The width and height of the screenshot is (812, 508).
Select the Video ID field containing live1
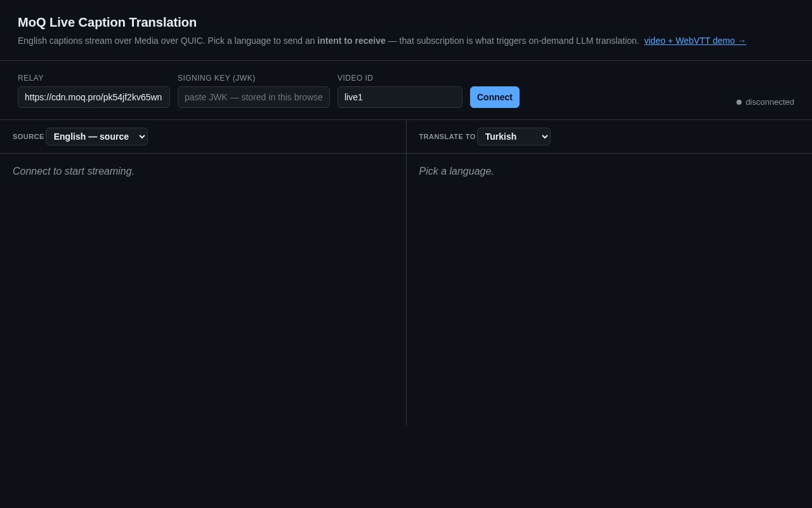(x=400, y=97)
